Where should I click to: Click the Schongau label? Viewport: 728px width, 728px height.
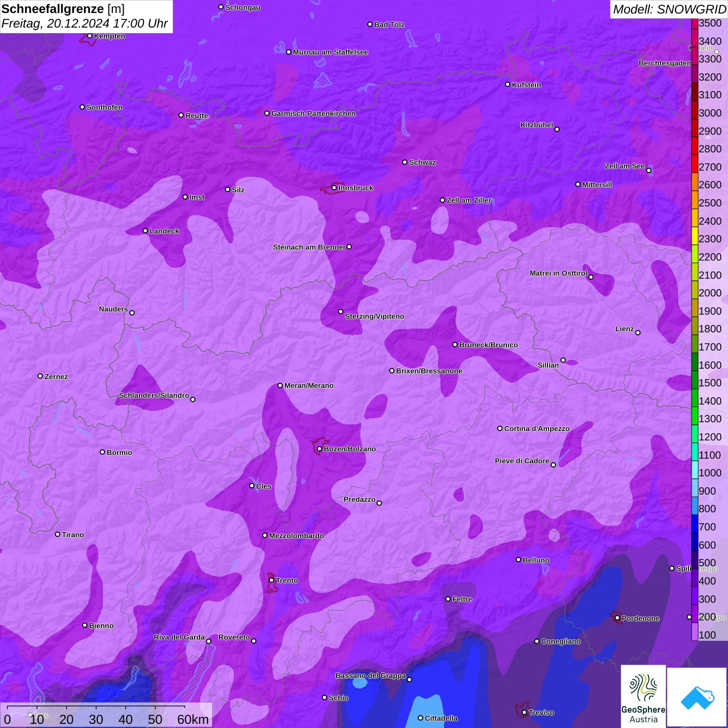tap(243, 7)
